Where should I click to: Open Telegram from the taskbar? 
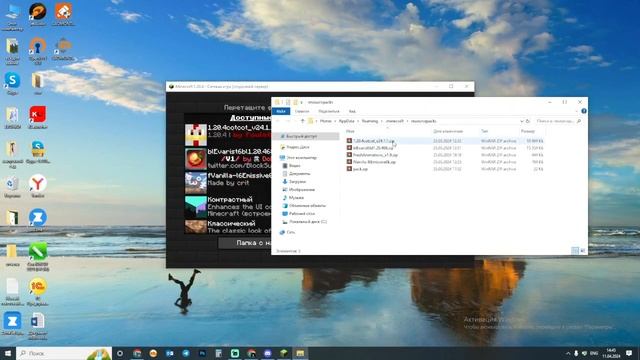(186, 353)
